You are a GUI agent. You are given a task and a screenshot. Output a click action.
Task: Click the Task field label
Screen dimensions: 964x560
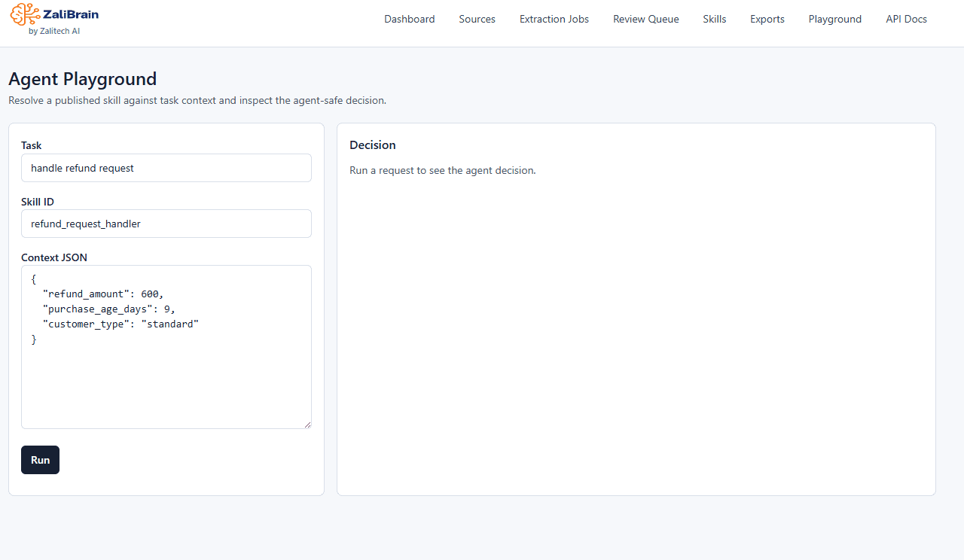32,145
